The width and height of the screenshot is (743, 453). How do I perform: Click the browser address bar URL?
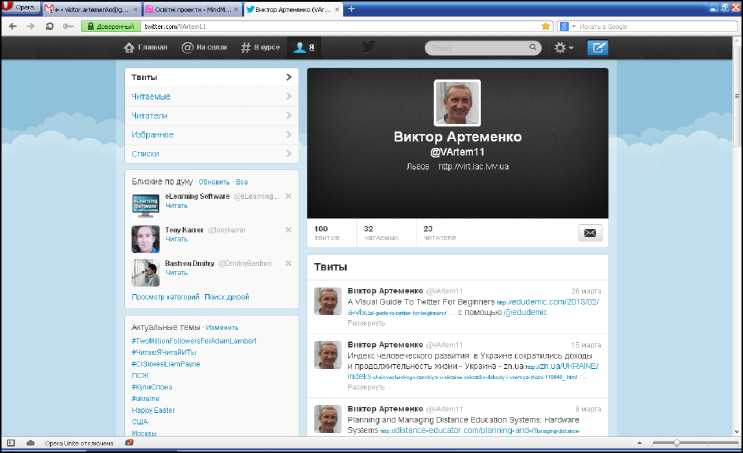coord(175,27)
